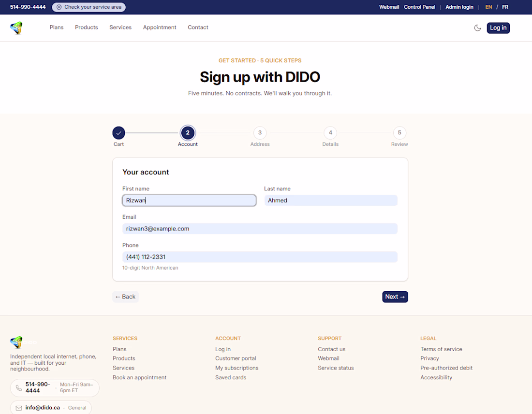The height and width of the screenshot is (414, 532).
Task: Click the 'Sign up with DIDO' heading
Action: [260, 77]
